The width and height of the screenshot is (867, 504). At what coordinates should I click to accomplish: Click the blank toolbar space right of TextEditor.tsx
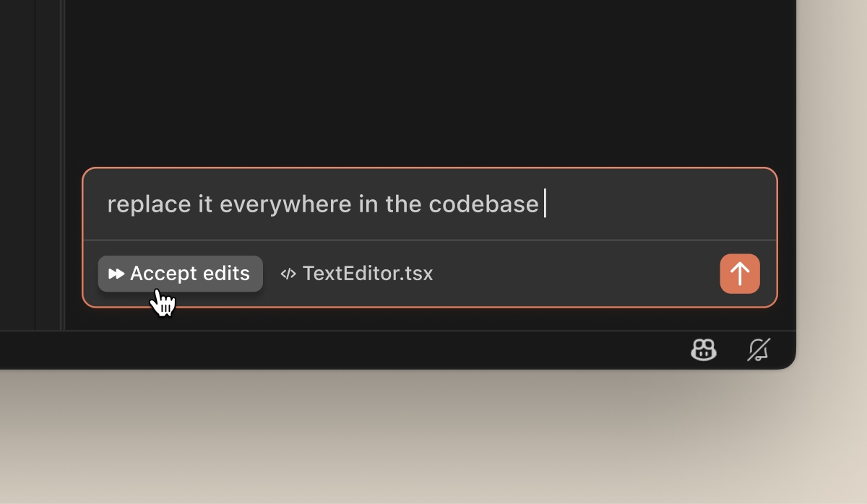[578, 274]
